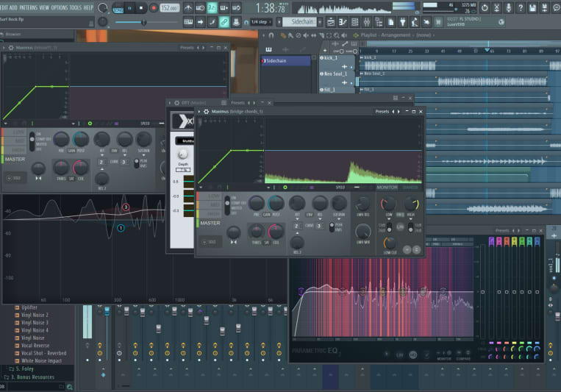This screenshot has width=561, height=392.
Task: Click the render/export icon next to save
Action: (545, 7)
